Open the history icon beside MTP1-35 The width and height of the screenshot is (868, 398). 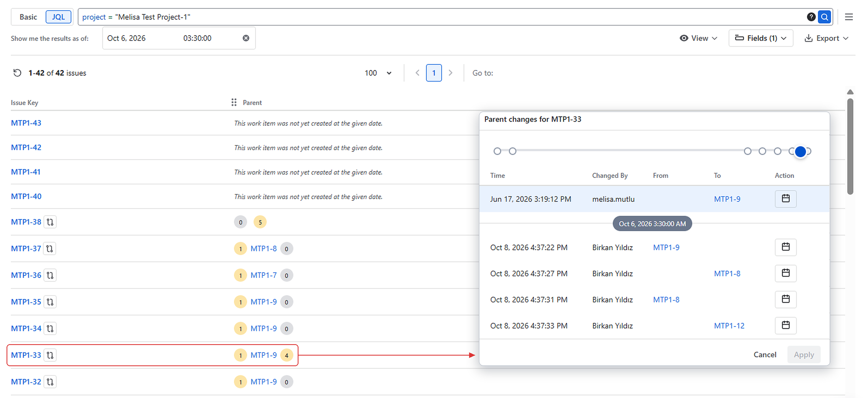[50, 302]
